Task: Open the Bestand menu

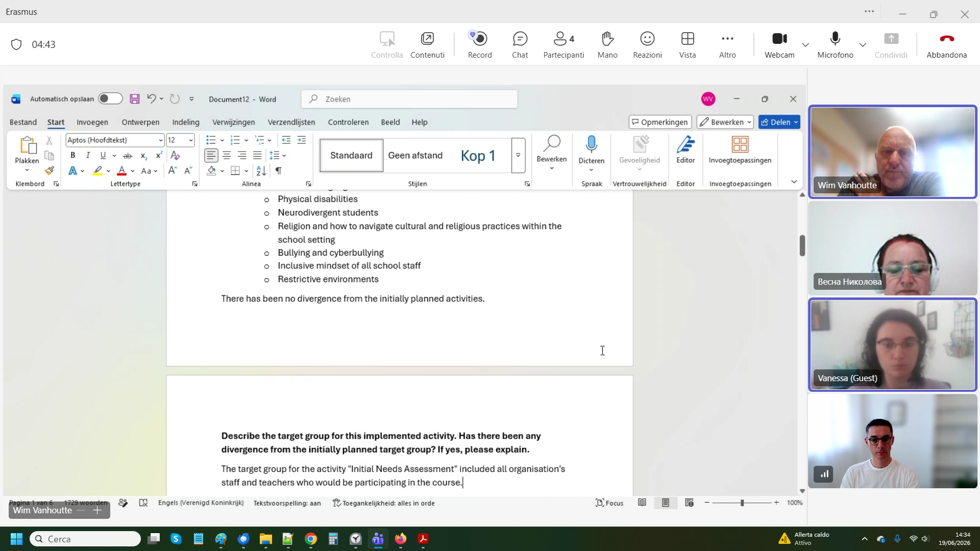Action: pos(23,122)
